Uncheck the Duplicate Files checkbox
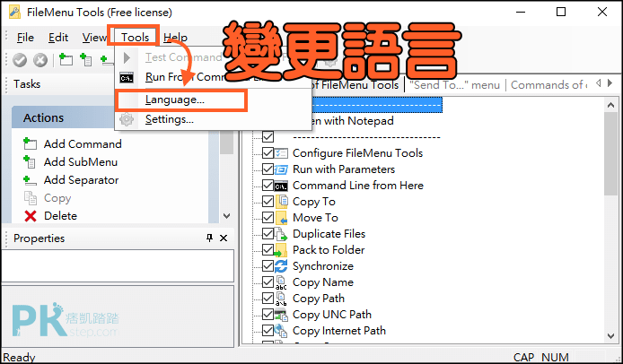 point(268,234)
